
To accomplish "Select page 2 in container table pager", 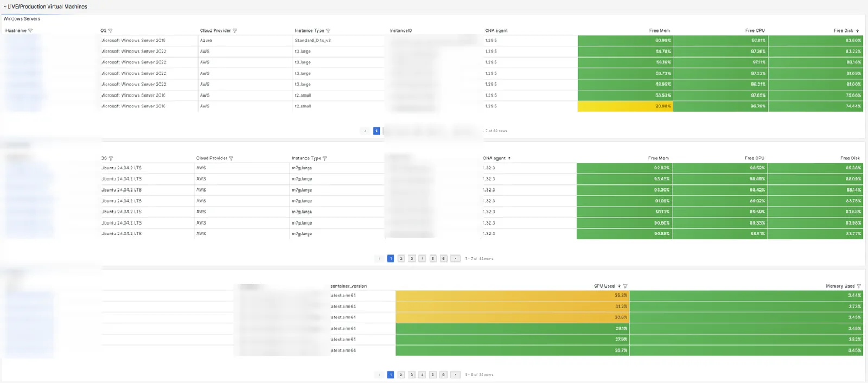I will 401,375.
